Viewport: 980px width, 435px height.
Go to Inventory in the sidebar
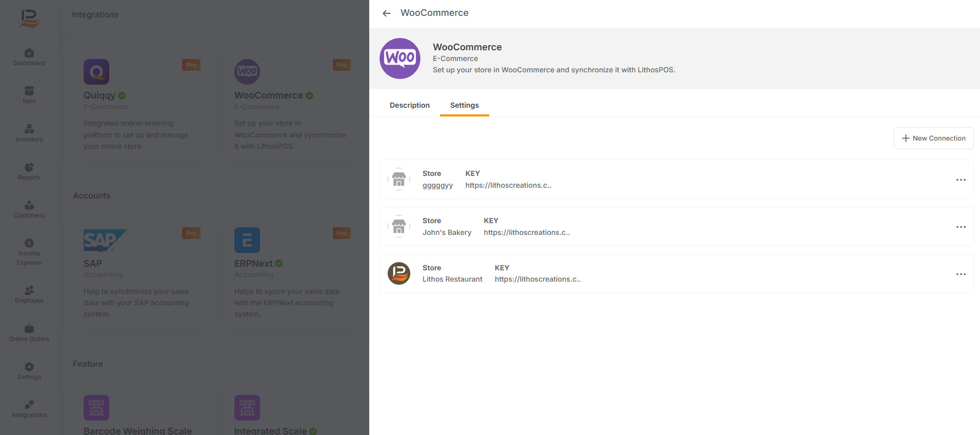(x=29, y=133)
